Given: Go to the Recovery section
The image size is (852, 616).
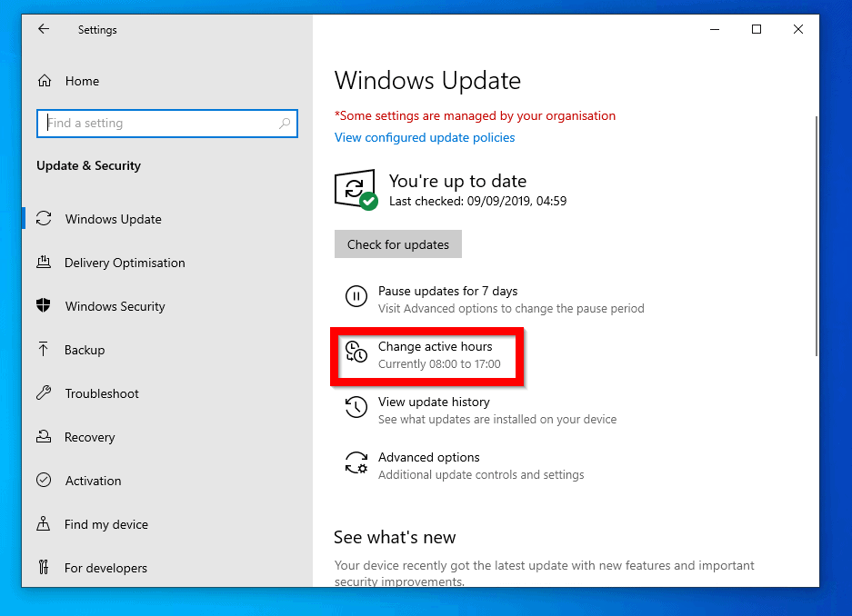Looking at the screenshot, I should tap(89, 437).
